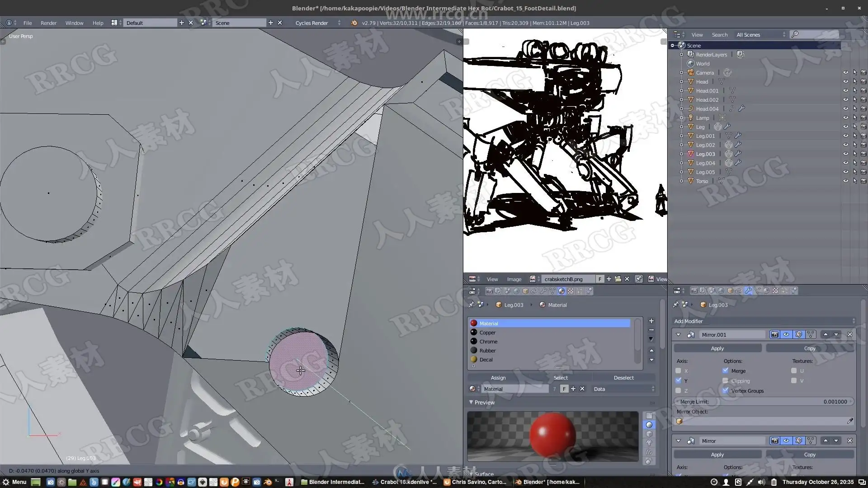Open the Image menu in image editor
This screenshot has height=488, width=868.
coord(514,279)
